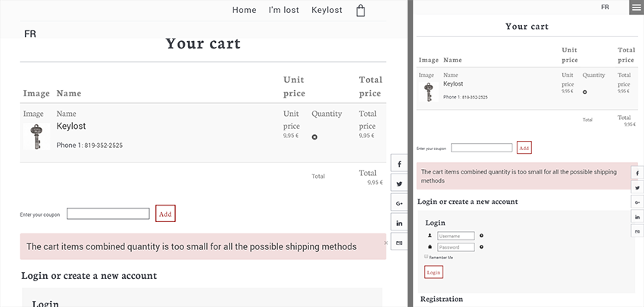644x307 pixels.
Task: Open the I'm lost menu item
Action: pos(284,11)
